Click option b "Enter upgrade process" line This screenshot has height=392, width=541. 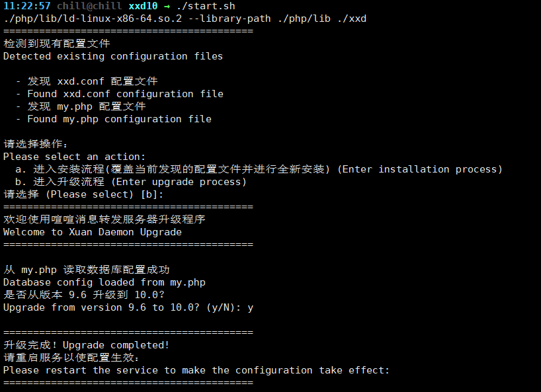(131, 182)
